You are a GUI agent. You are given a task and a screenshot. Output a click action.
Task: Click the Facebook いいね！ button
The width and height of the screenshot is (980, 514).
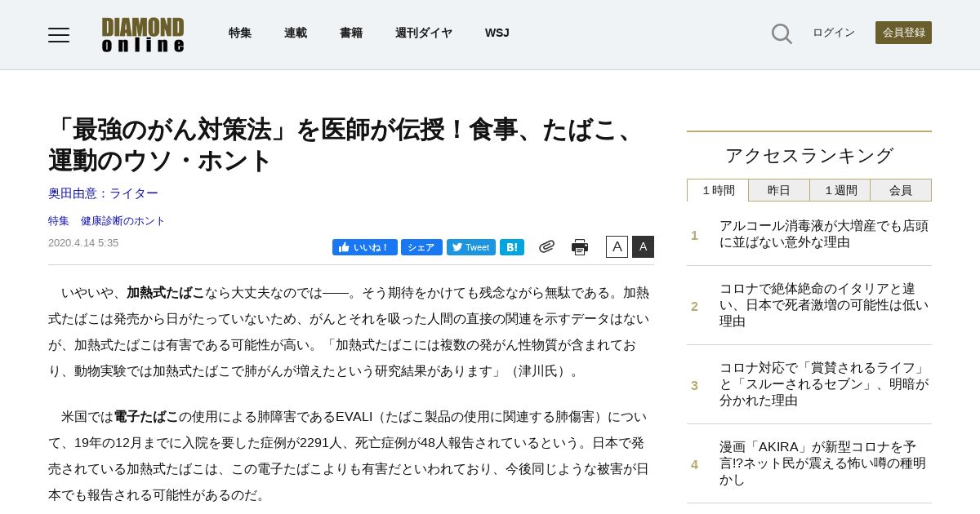point(365,247)
